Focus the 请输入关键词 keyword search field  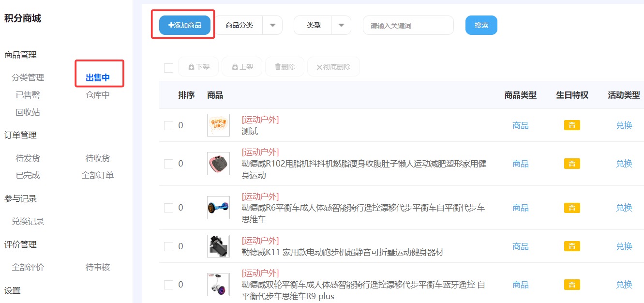pyautogui.click(x=408, y=26)
